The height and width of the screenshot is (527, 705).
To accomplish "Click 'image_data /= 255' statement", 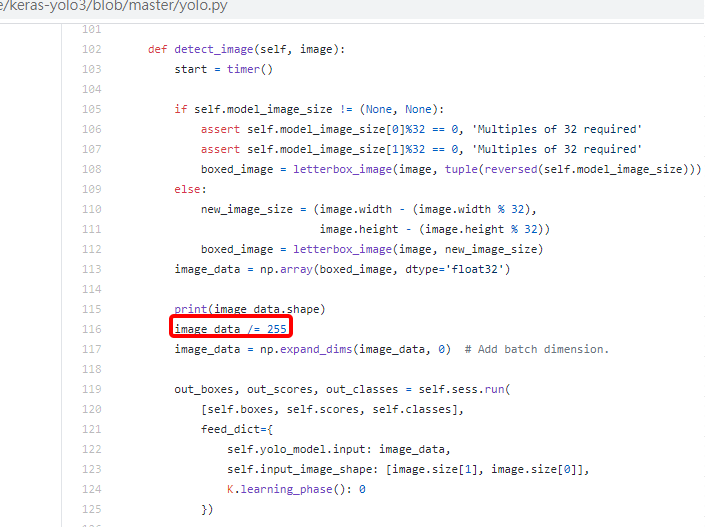I will coord(231,329).
